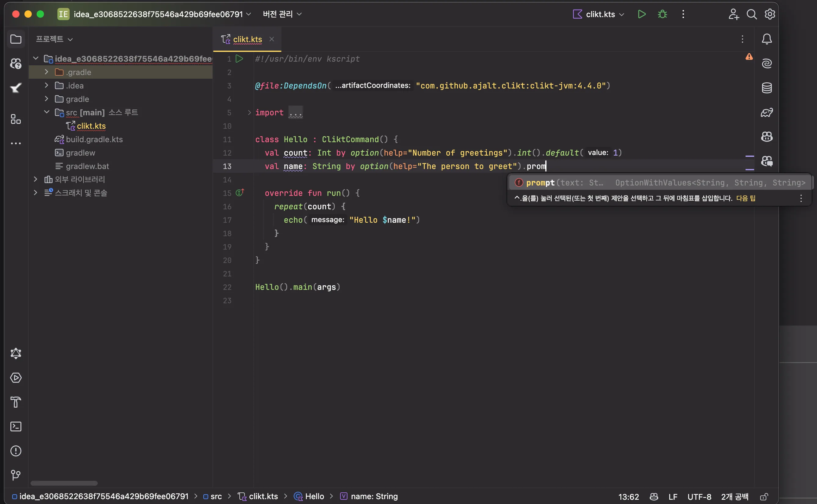Open the 프로젝트 view dropdown
This screenshot has width=817, height=504.
point(54,39)
